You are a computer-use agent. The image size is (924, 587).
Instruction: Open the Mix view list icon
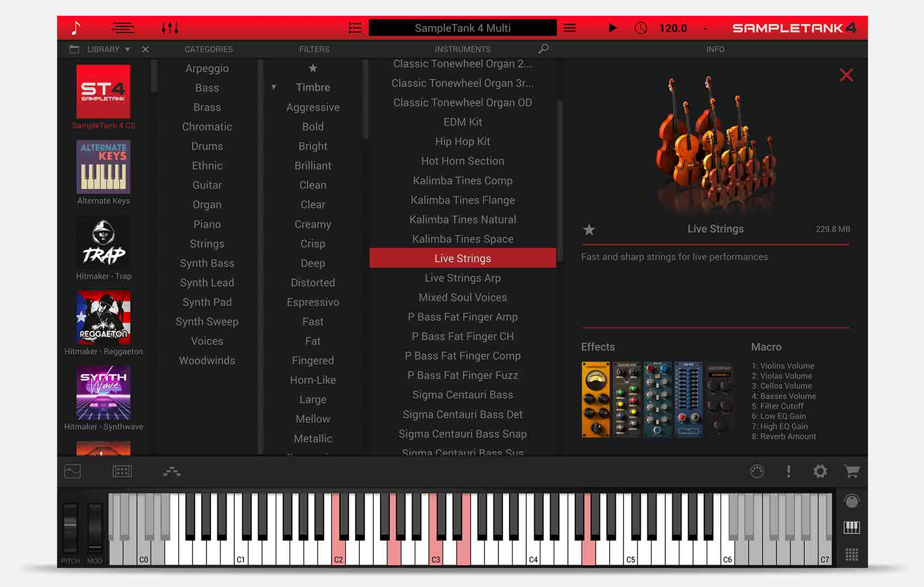(x=123, y=28)
